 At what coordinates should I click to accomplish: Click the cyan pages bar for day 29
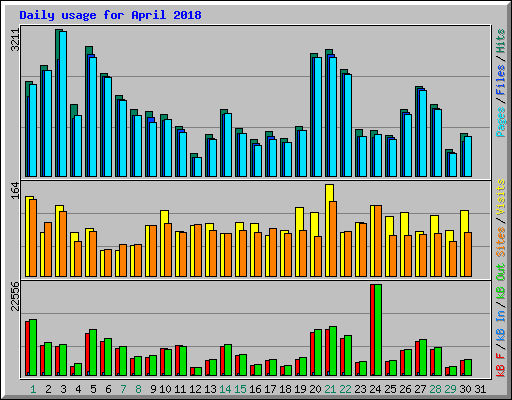pos(453,165)
